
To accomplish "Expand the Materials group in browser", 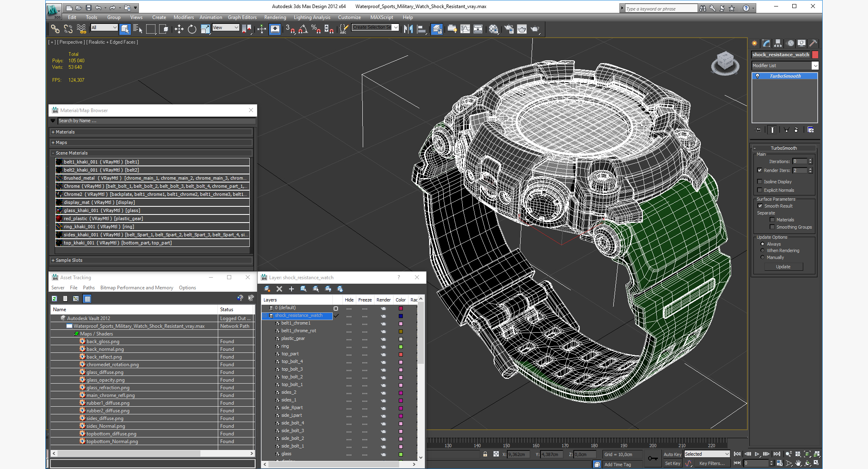I will pyautogui.click(x=151, y=132).
